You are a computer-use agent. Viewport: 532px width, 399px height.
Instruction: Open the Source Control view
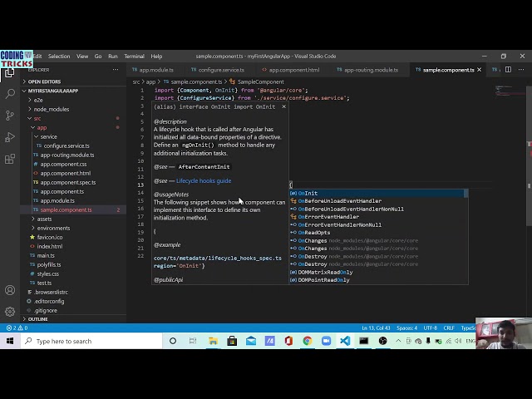click(x=10, y=116)
